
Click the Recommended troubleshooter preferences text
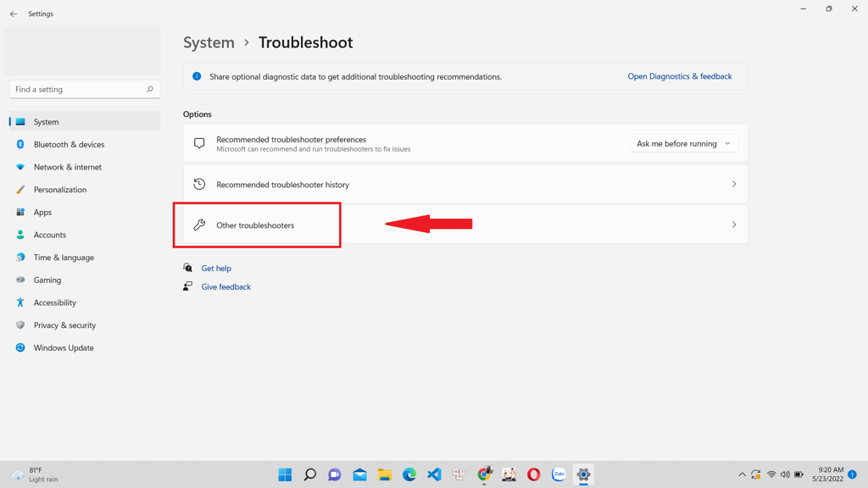(x=292, y=140)
